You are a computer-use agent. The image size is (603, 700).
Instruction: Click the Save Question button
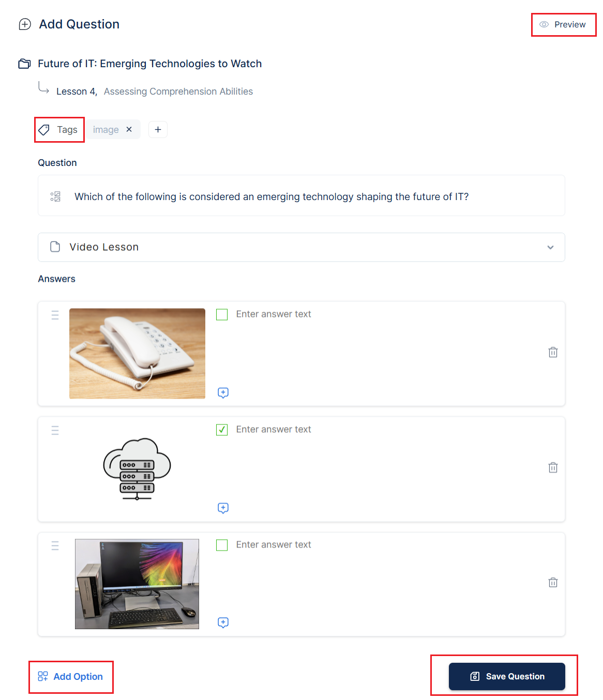pos(507,676)
